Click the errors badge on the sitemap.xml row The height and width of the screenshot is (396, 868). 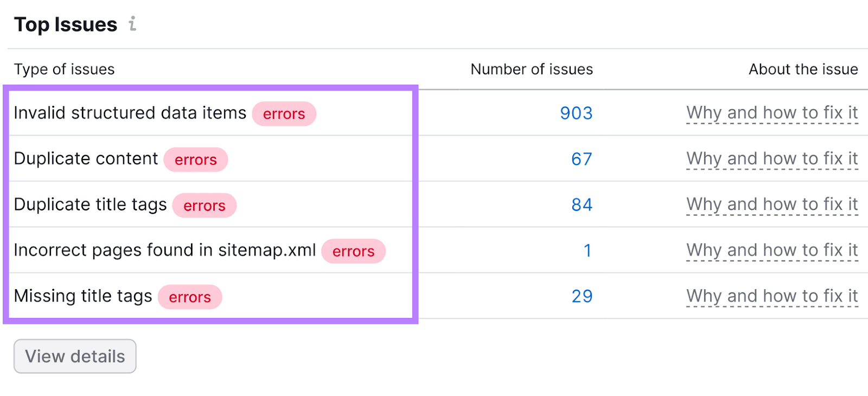(x=353, y=251)
